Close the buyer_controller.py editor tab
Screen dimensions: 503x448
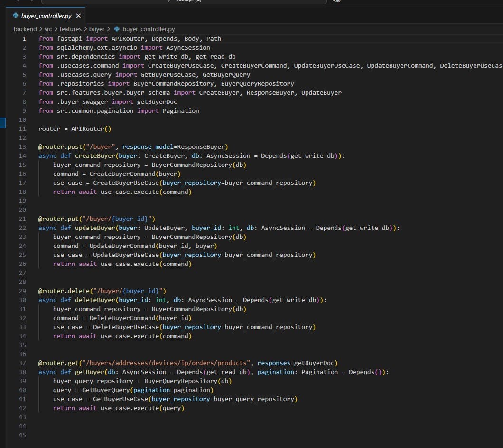(x=78, y=16)
